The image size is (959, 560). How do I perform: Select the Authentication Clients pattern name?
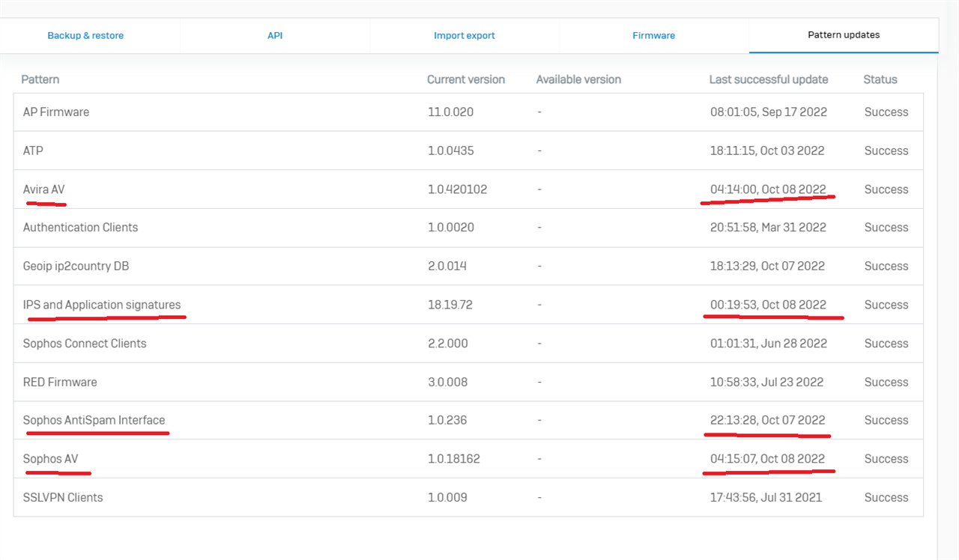(x=80, y=228)
